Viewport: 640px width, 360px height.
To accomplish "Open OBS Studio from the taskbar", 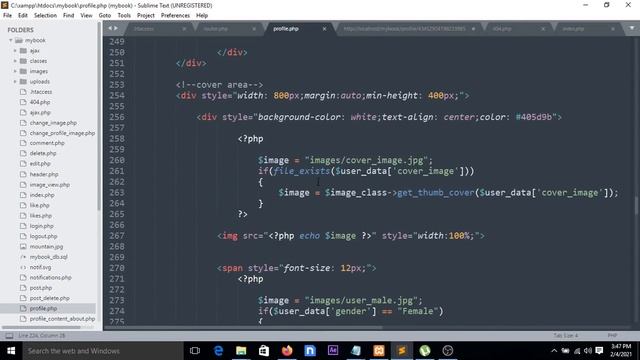I will click(x=448, y=351).
